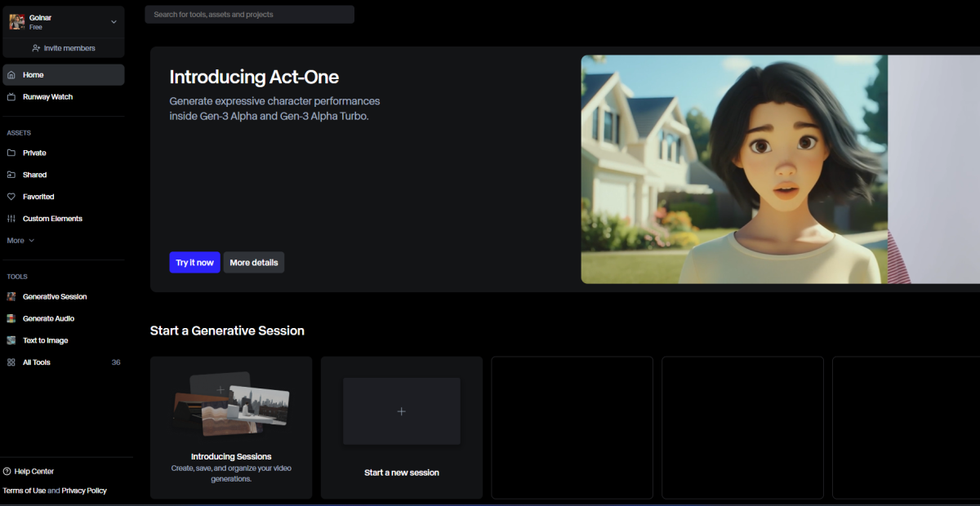Click the More details button
980x506 pixels.
pos(254,263)
